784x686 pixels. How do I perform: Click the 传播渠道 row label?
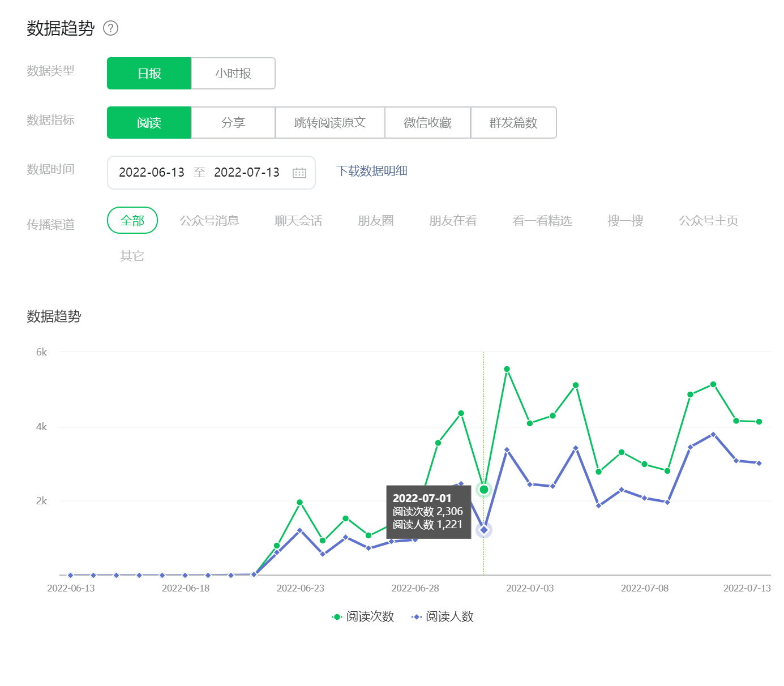(51, 224)
